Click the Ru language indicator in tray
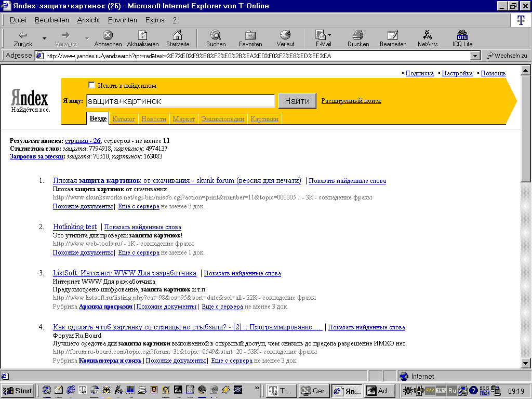The height and width of the screenshot is (399, 532). coord(452,391)
